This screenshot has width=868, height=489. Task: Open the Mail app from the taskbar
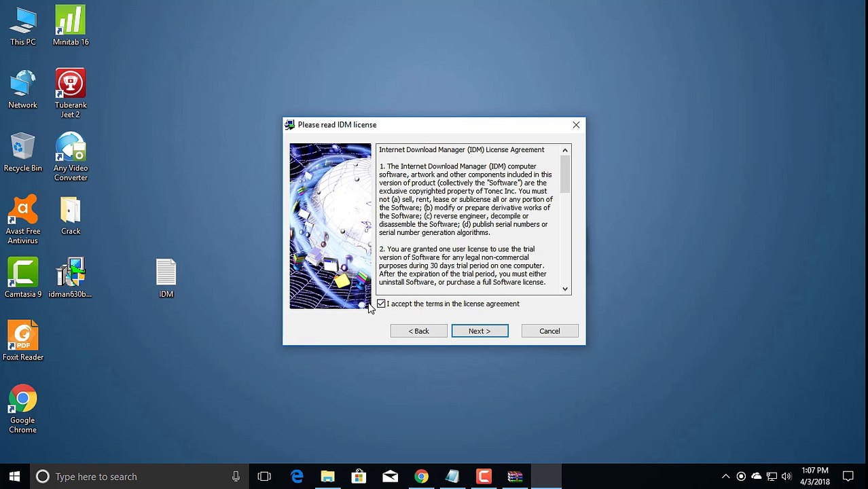tap(390, 476)
